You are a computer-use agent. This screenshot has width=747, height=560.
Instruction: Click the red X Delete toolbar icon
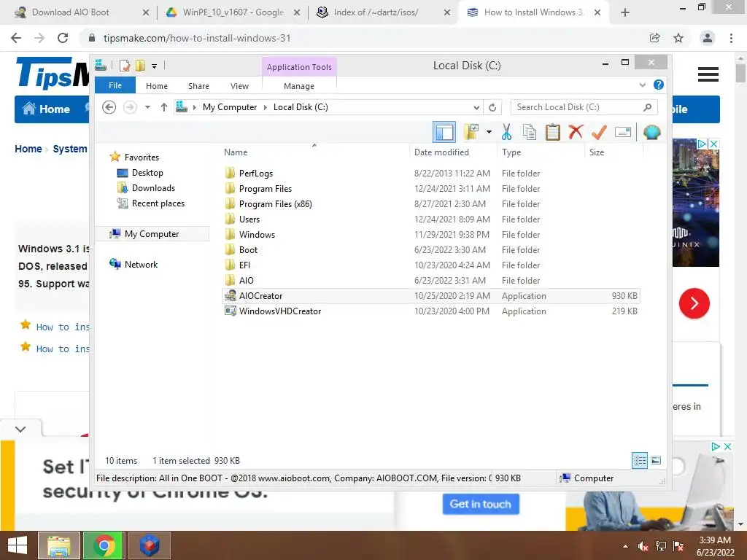click(x=576, y=132)
